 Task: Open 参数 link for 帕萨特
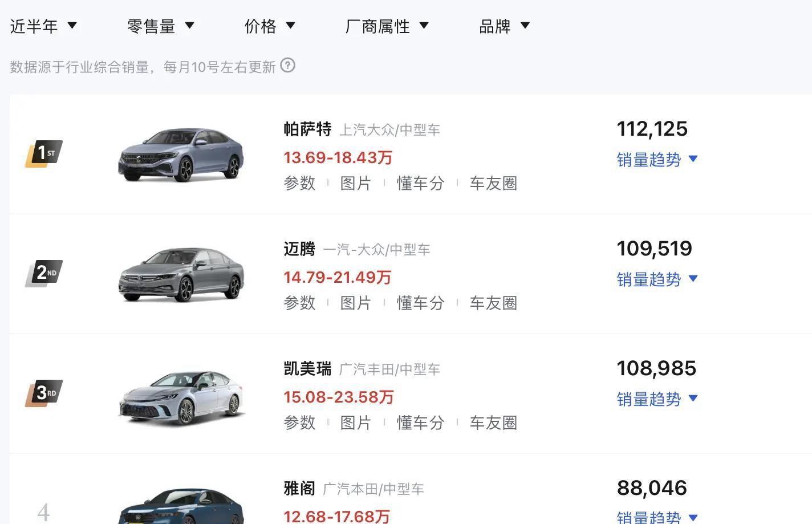pos(299,183)
